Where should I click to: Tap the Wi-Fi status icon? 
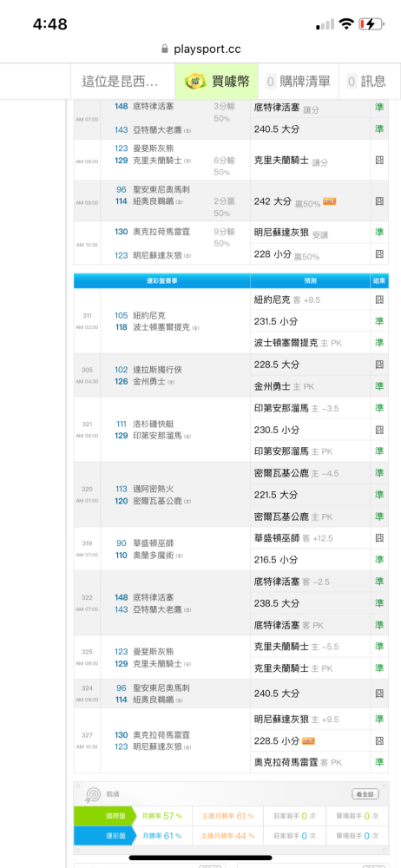pyautogui.click(x=346, y=23)
